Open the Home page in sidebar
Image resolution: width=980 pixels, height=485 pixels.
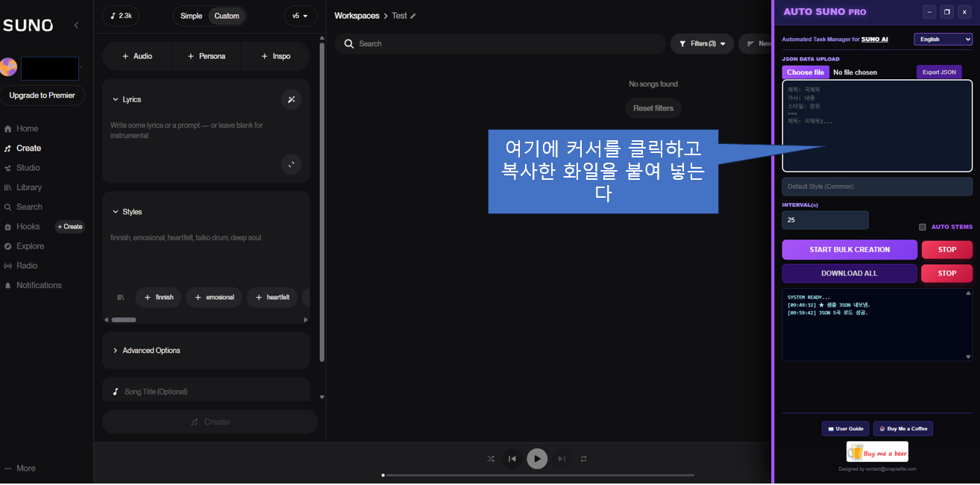(21, 129)
